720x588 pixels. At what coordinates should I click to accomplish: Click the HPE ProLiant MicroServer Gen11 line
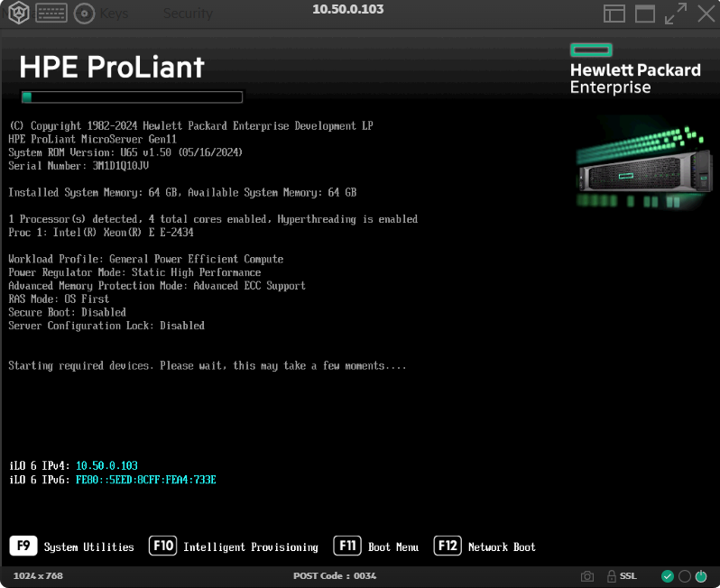click(x=92, y=139)
